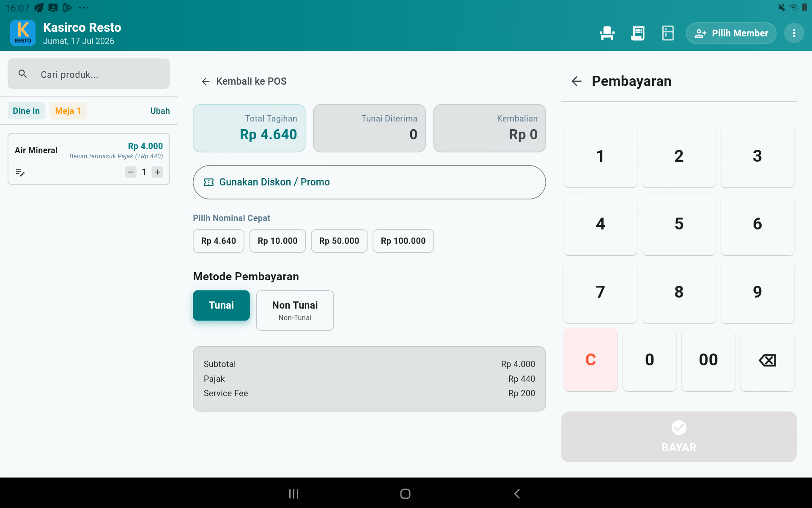Open the table seating icon

pos(607,33)
